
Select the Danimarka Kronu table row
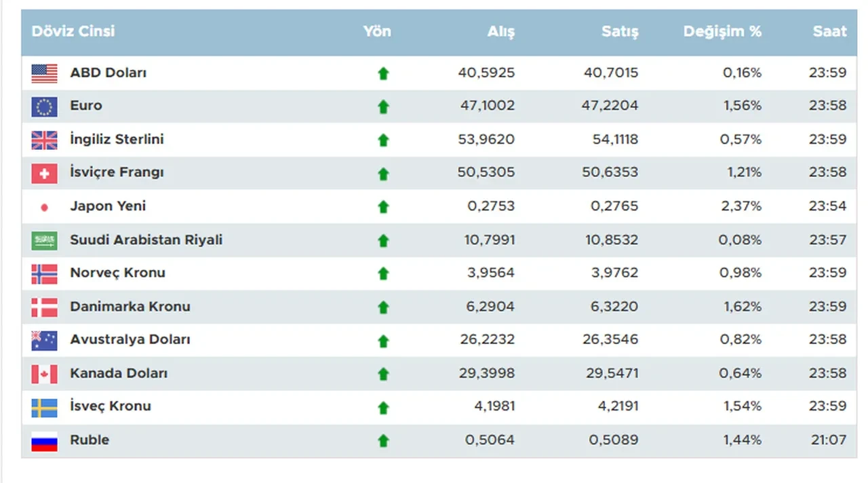(x=434, y=306)
